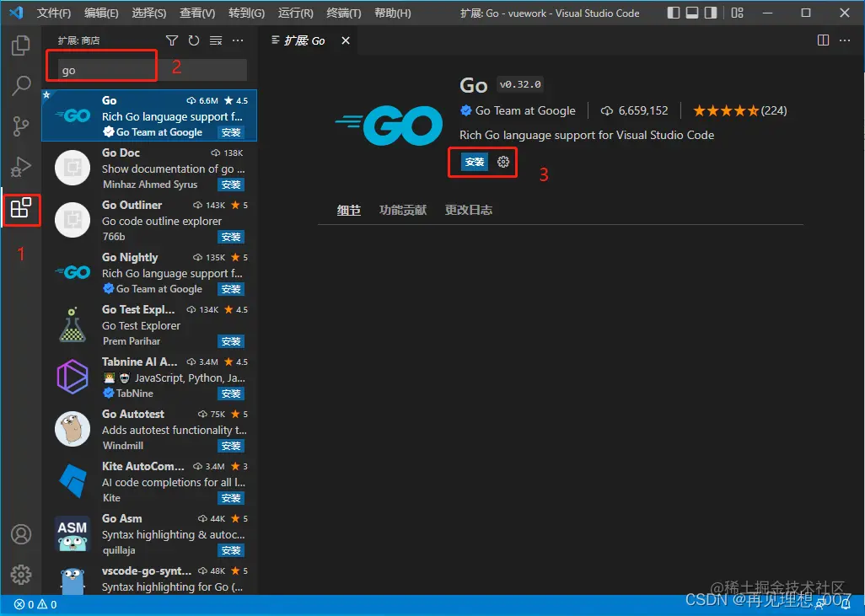The image size is (865, 616).
Task: Select Go Nightly extension in list
Action: point(149,272)
